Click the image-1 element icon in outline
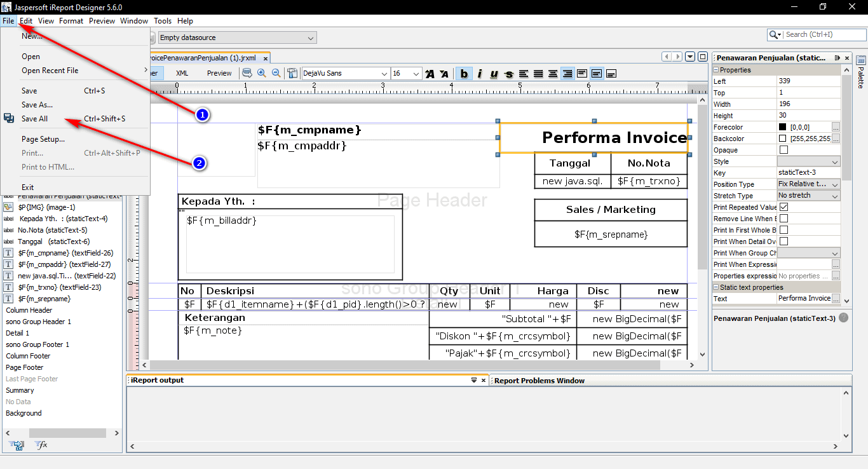This screenshot has width=868, height=469. (x=9, y=207)
